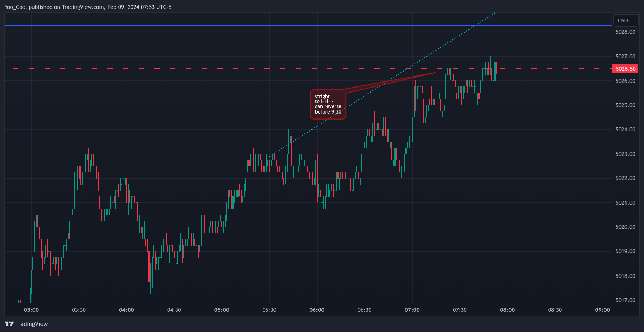Click the 06:00 time axis label

(x=317, y=310)
